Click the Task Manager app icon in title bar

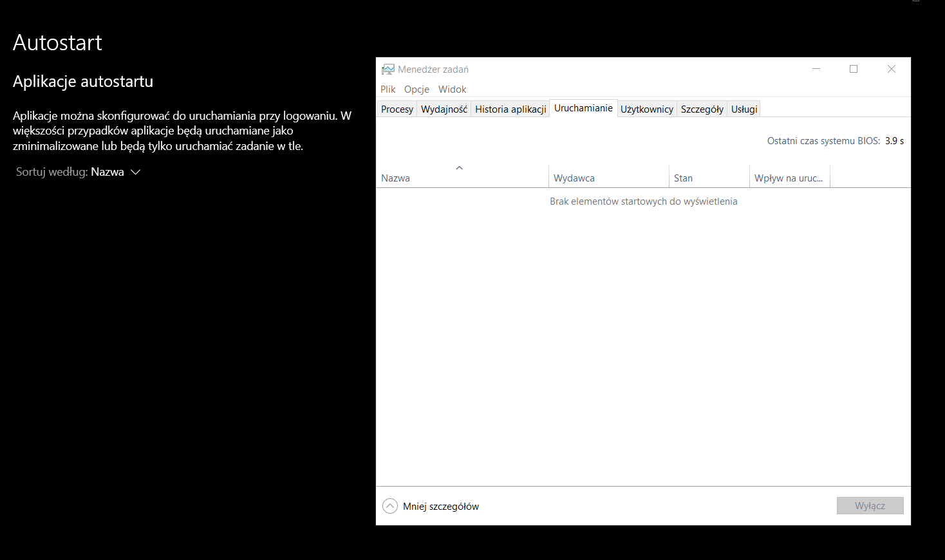388,69
